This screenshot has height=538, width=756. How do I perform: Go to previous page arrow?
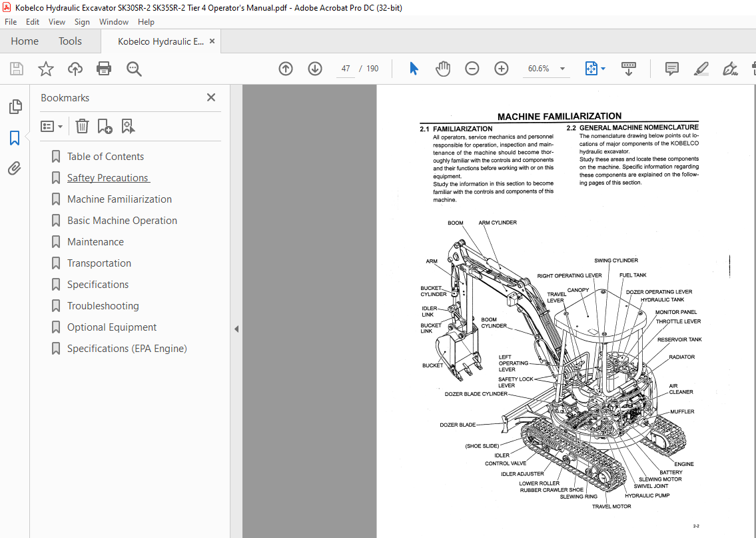point(286,69)
